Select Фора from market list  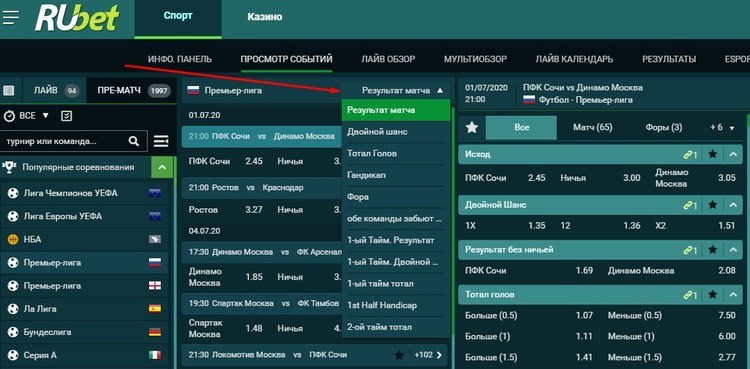coord(396,197)
